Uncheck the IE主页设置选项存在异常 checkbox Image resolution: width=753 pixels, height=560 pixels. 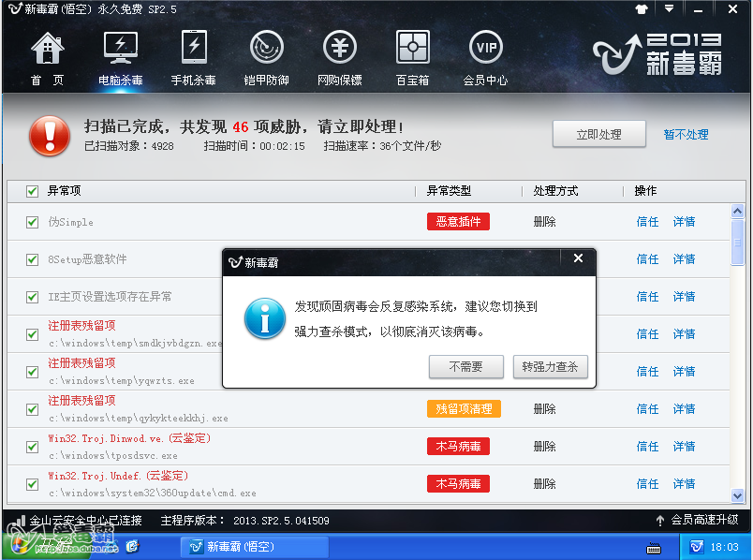(32, 297)
